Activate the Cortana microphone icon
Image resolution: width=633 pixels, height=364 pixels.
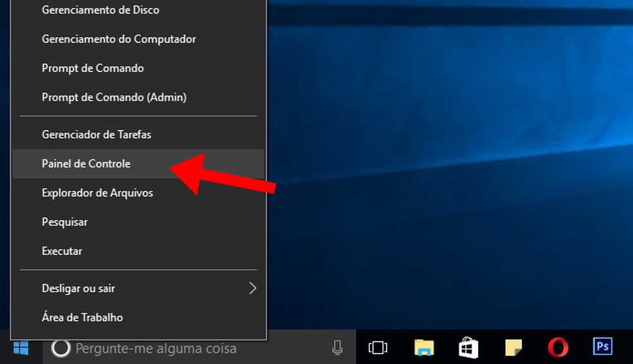coord(338,348)
